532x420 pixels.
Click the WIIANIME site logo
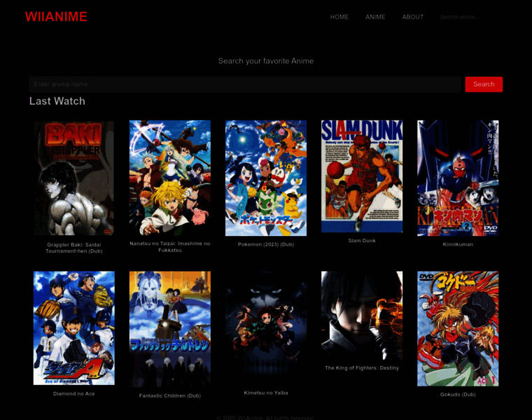tap(56, 17)
